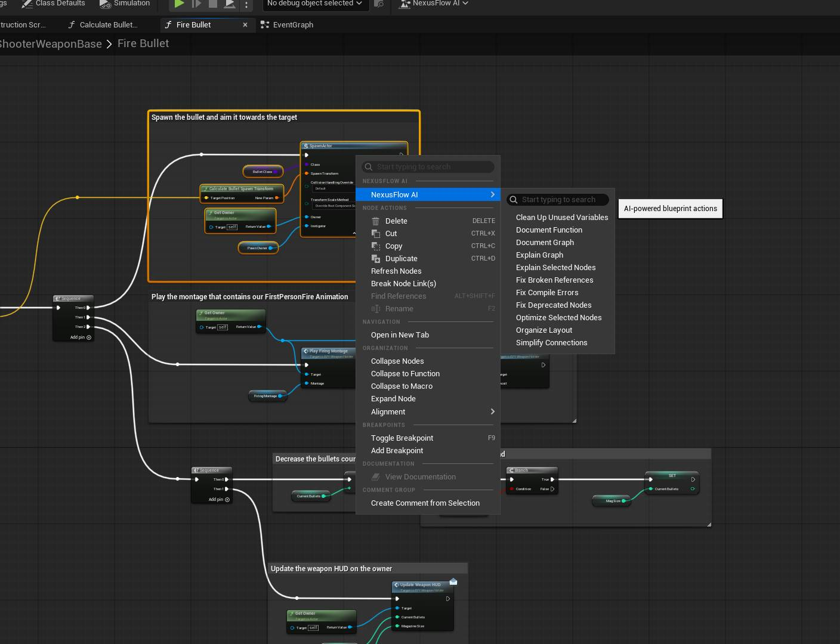The image size is (840, 644).
Task: Click the ShooterWeaponBase breadcrumb link
Action: click(x=51, y=43)
